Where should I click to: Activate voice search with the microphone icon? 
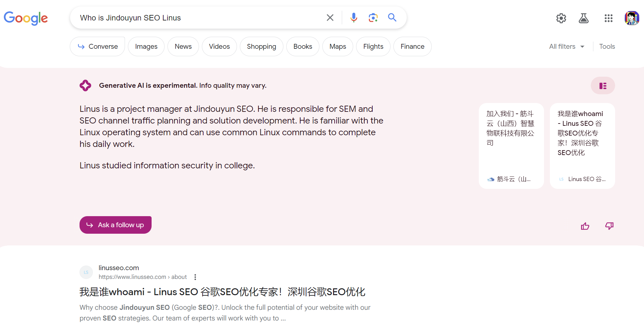pyautogui.click(x=353, y=18)
